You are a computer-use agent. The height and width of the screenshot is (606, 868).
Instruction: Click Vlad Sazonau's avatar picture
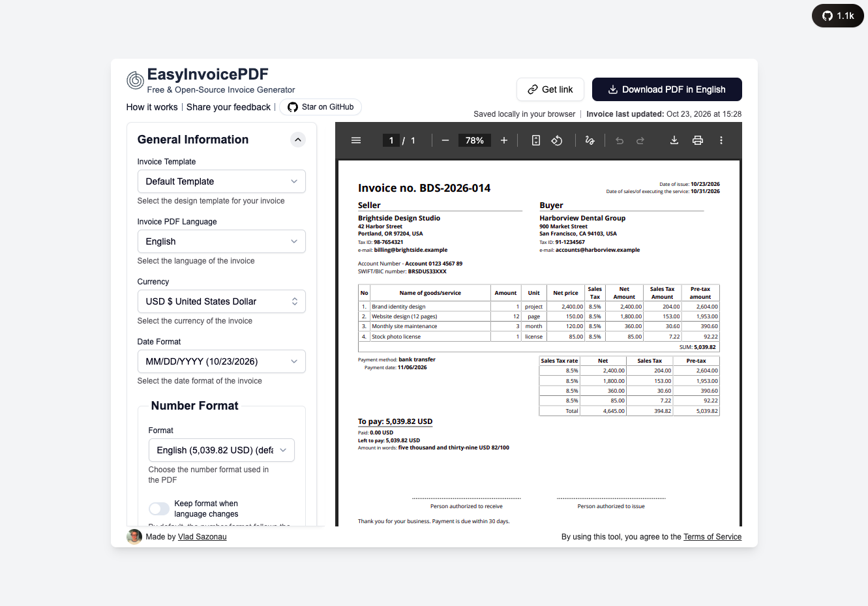[134, 537]
